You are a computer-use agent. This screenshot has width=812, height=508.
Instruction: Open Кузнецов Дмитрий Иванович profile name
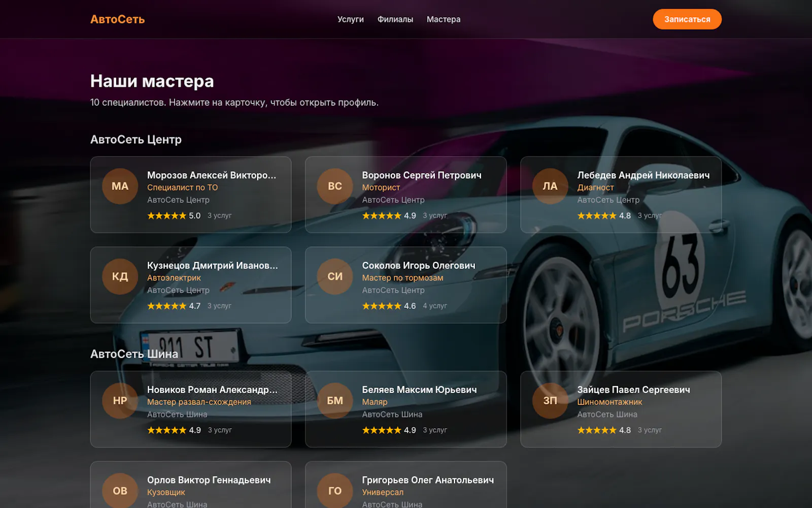pos(212,266)
